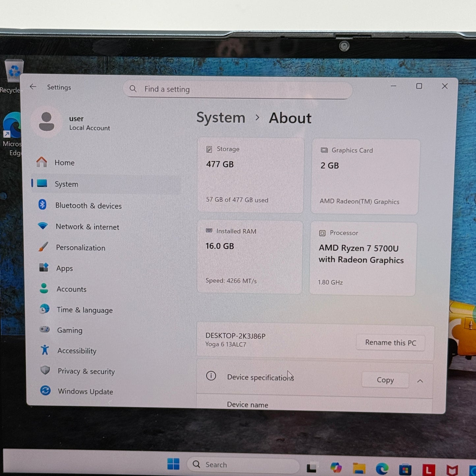Image resolution: width=476 pixels, height=476 pixels.
Task: Click System in the breadcrumb
Action: click(221, 118)
